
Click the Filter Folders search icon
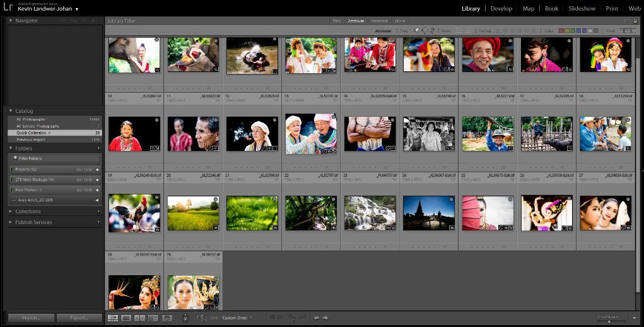click(15, 158)
